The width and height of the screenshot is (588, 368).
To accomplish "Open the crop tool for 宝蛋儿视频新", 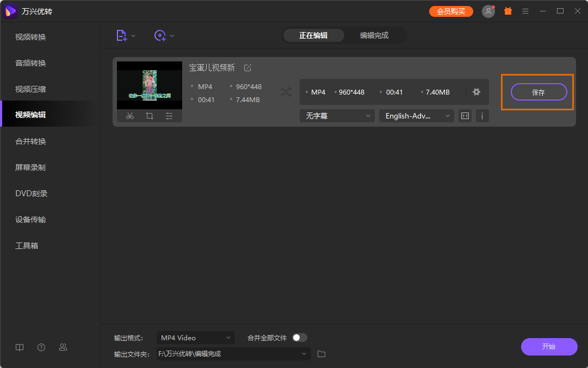I will tap(150, 115).
